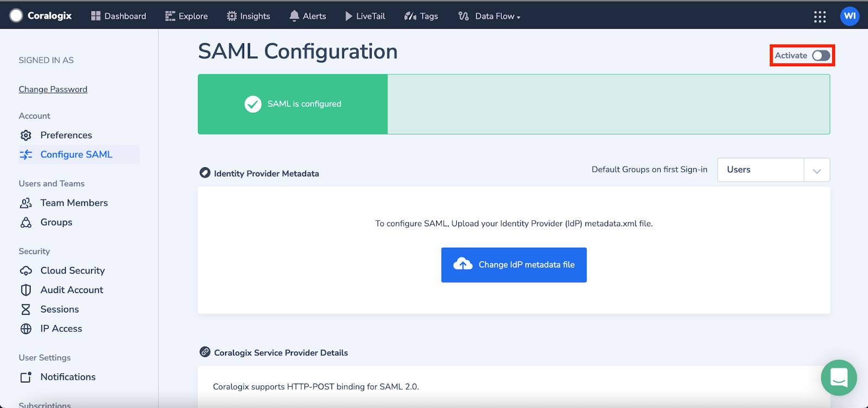This screenshot has height=408, width=868.
Task: Click the Service Provider Details link icon
Action: tap(205, 352)
